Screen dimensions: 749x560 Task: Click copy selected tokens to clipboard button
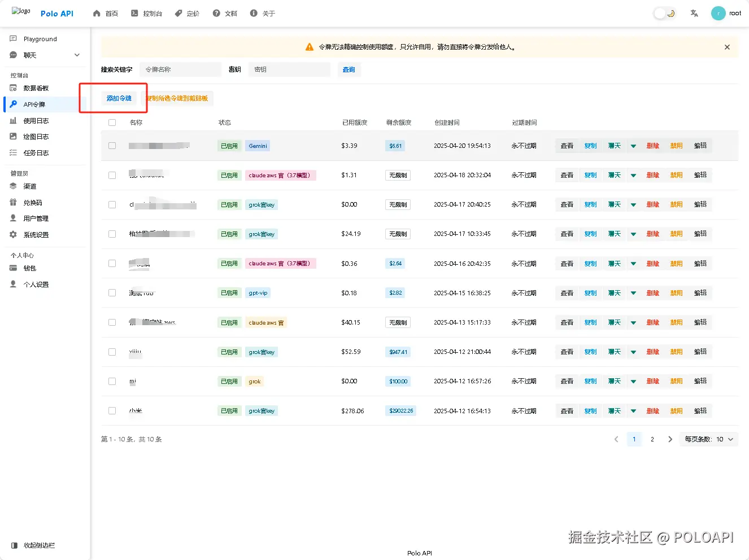tap(177, 98)
